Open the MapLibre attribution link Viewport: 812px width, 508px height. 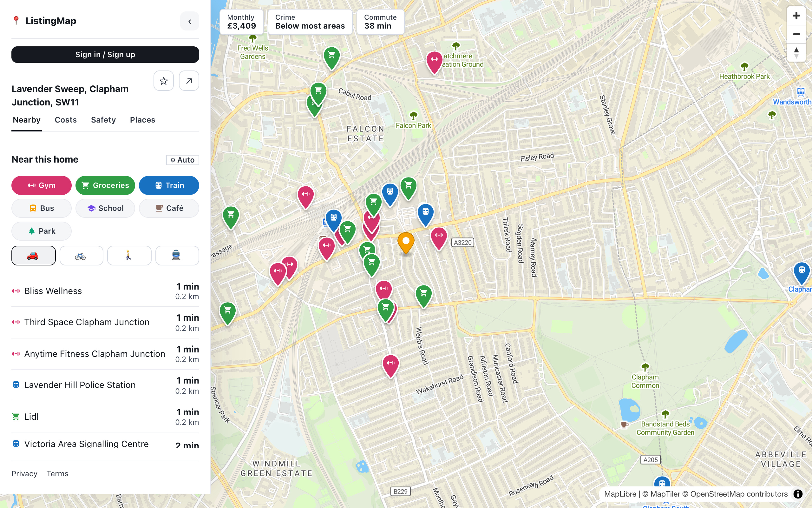620,494
